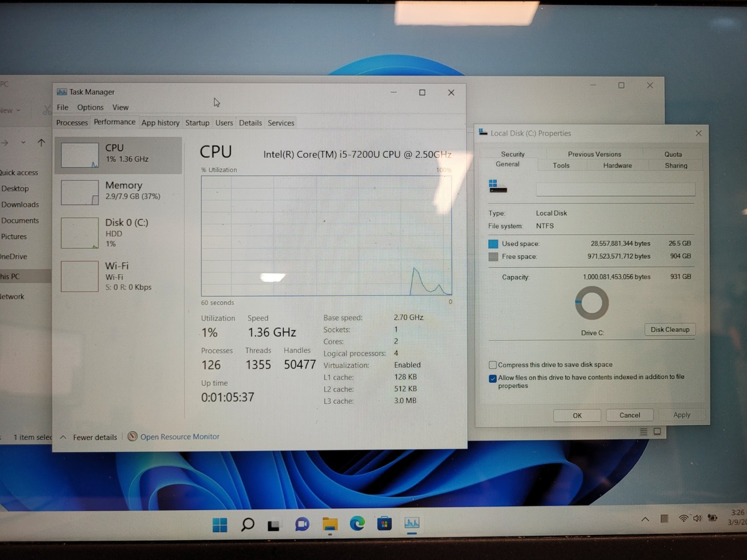The height and width of the screenshot is (560, 747).
Task: Open Resource Monitor link
Action: (180, 437)
